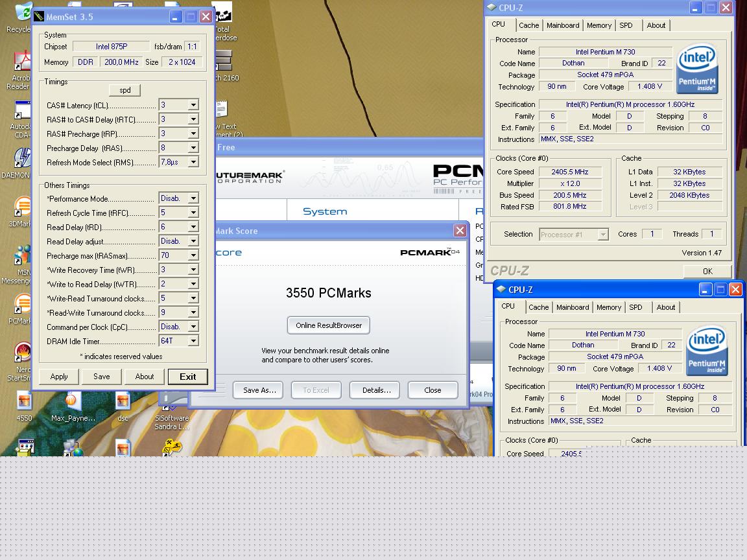
Task: Click Core Speed value 2405.5 MHz field
Action: tap(570, 172)
